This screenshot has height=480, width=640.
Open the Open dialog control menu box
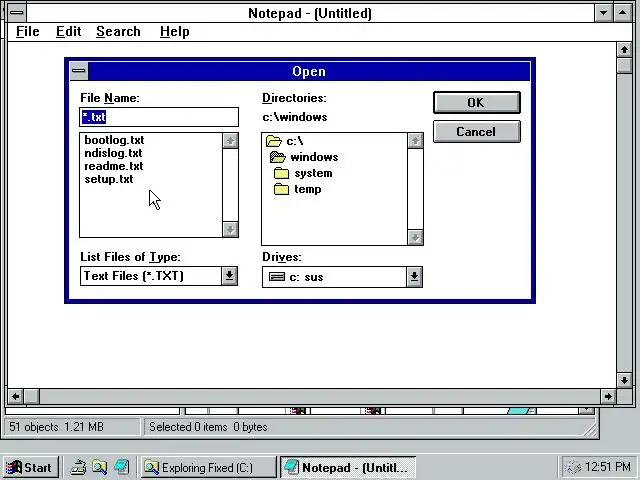79,71
